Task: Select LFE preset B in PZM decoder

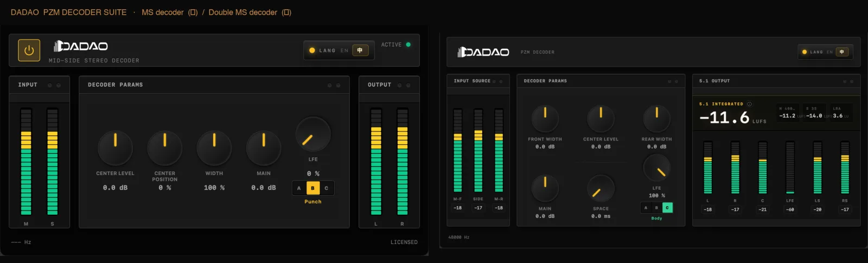Action: point(656,208)
